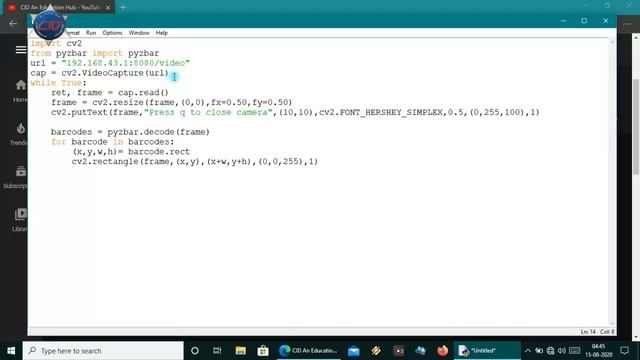Click the Windows Start button
640x360 pixels.
11,351
